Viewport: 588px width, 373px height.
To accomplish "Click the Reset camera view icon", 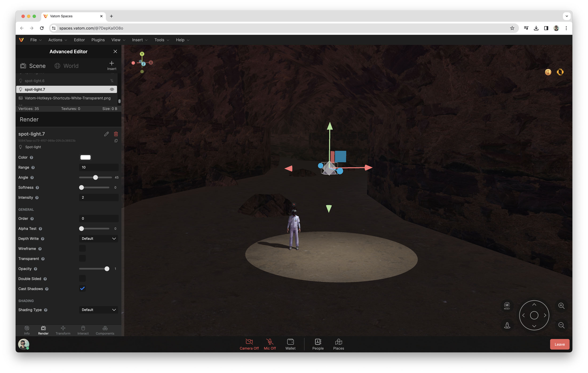I will click(x=507, y=306).
